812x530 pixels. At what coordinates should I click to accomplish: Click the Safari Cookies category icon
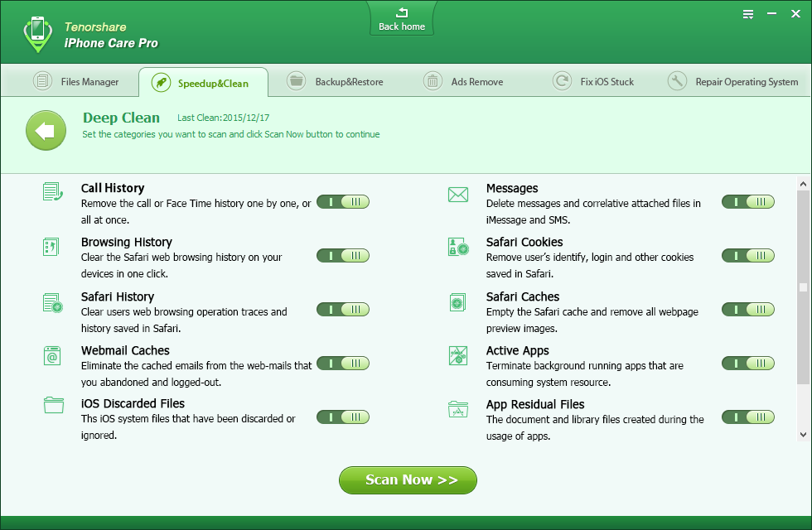[458, 247]
